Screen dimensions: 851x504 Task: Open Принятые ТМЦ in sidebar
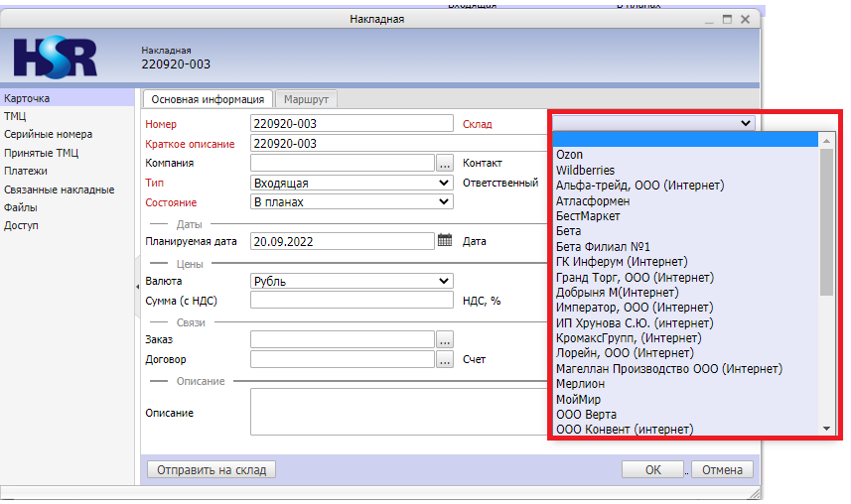coord(41,153)
